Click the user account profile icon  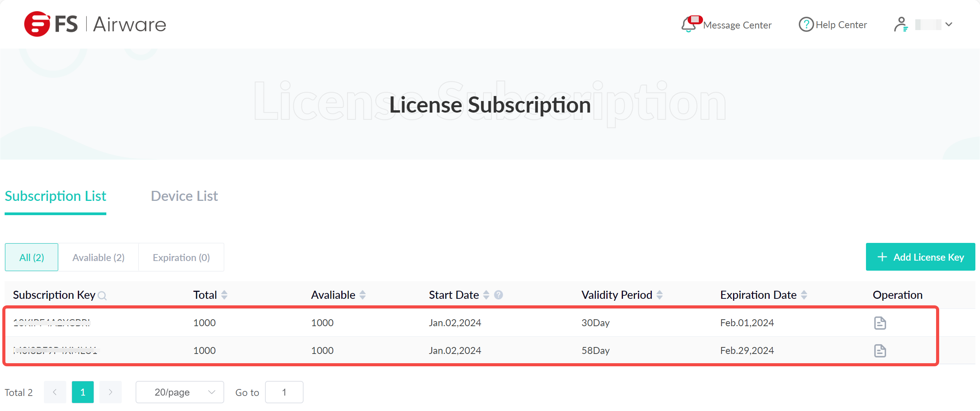[x=901, y=24]
